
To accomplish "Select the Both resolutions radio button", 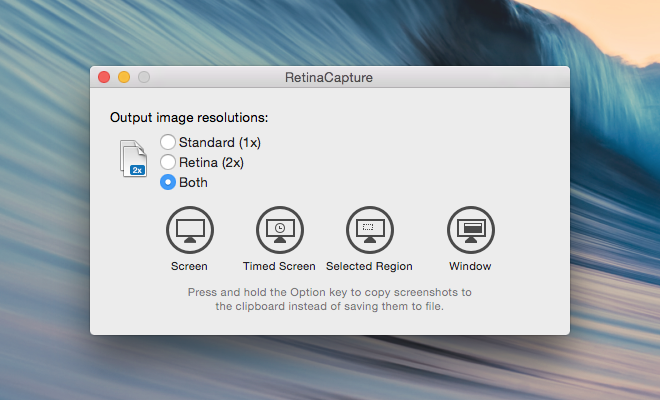I will click(x=168, y=182).
